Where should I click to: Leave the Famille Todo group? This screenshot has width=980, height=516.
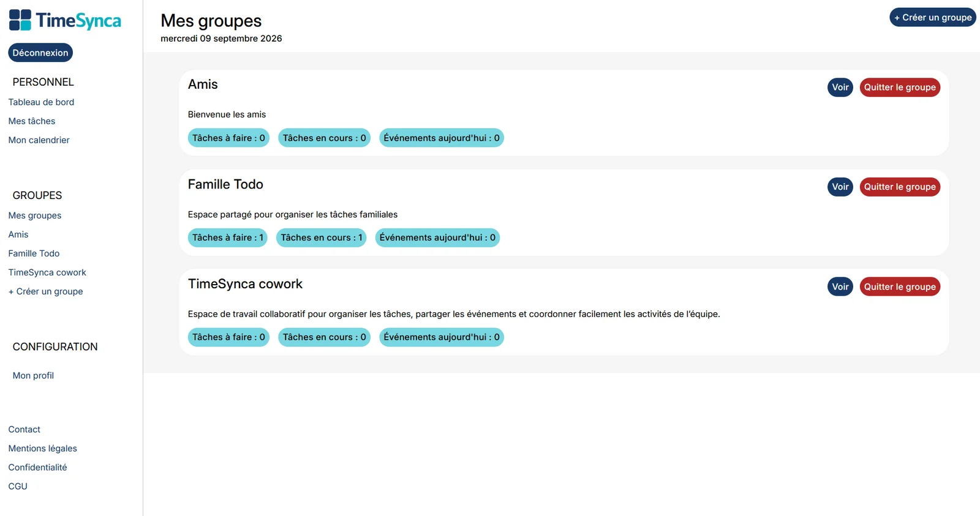pyautogui.click(x=900, y=187)
